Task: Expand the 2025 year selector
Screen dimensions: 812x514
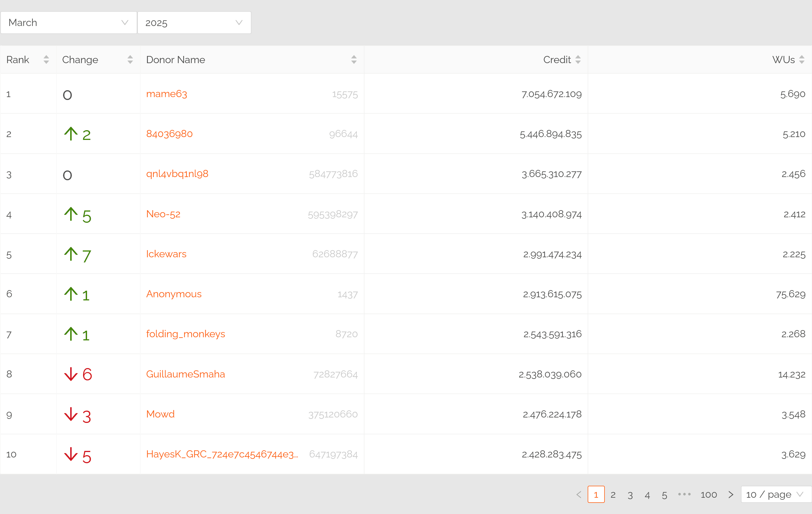Action: (x=194, y=23)
